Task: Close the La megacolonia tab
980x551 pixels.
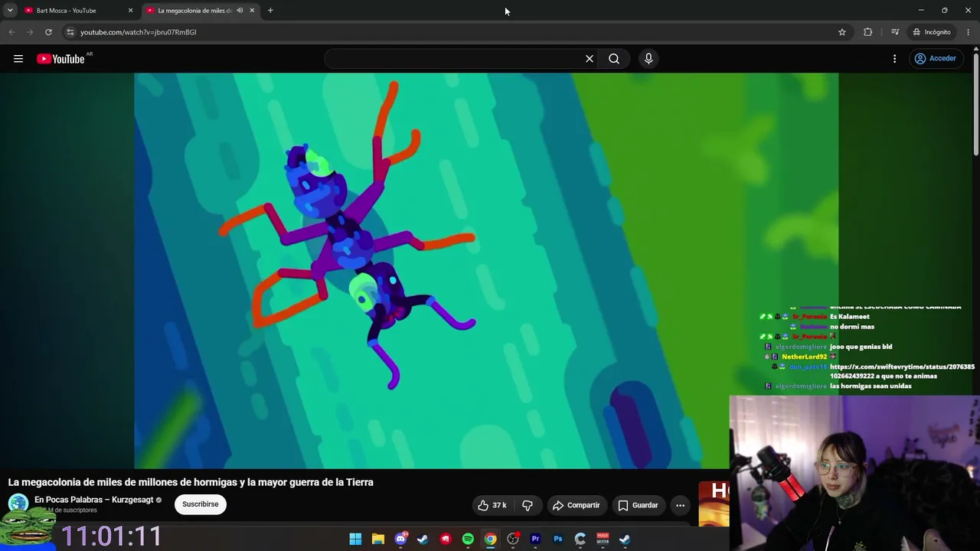Action: pyautogui.click(x=252, y=11)
